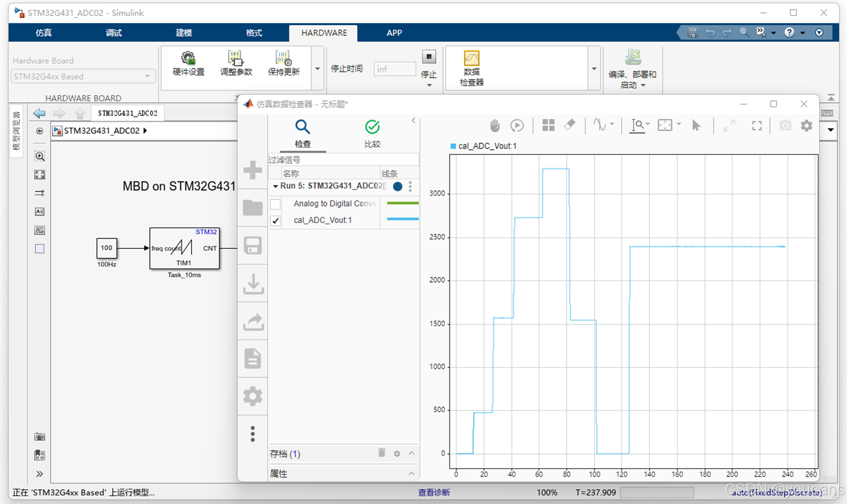This screenshot has height=504, width=847.
Task: Switch to the 建模 ribbon tab
Action: (x=184, y=33)
